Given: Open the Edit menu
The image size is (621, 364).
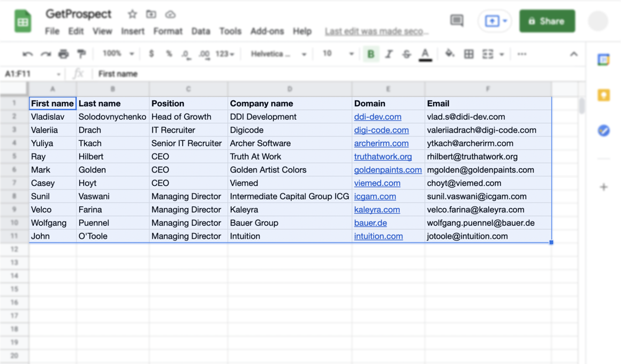Looking at the screenshot, I should click(75, 31).
